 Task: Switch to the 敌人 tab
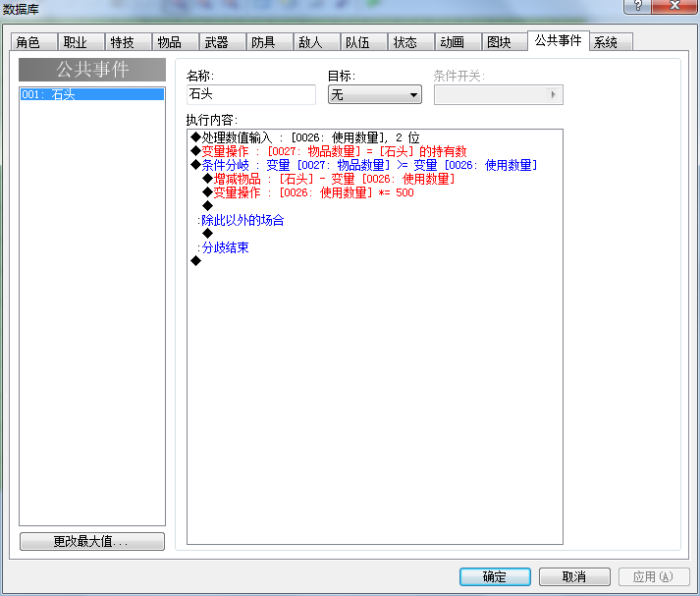click(317, 42)
